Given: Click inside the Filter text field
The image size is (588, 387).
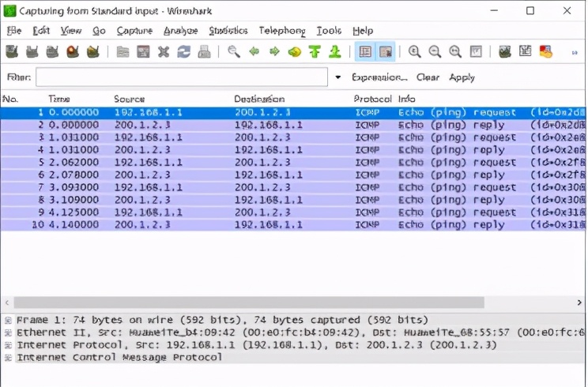Looking at the screenshot, I should [x=182, y=77].
